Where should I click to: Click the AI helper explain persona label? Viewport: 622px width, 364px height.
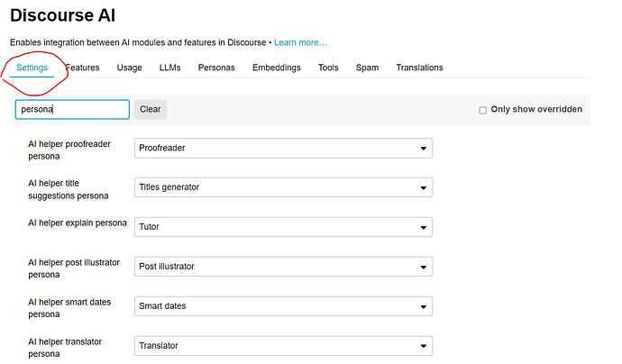pos(78,223)
